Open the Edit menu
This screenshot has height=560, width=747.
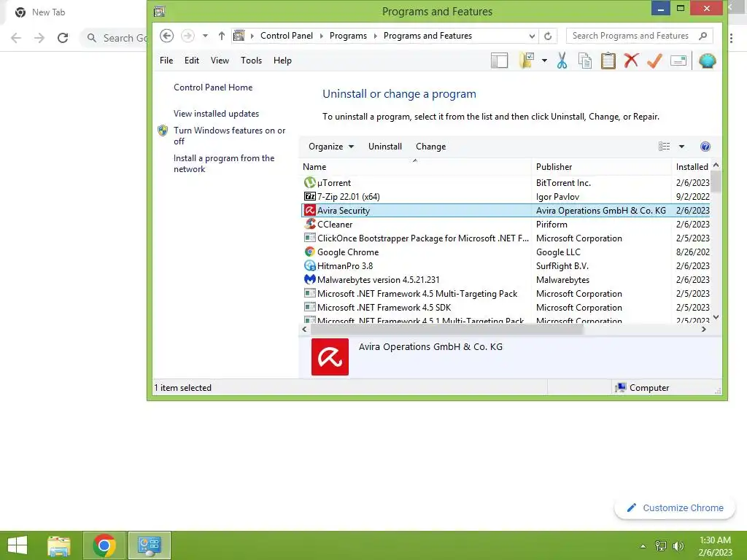[192, 61]
